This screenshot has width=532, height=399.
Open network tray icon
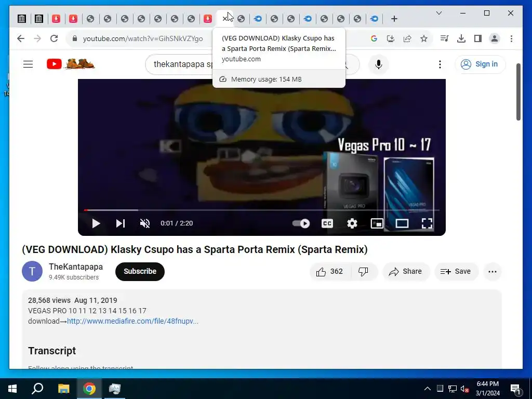point(453,389)
